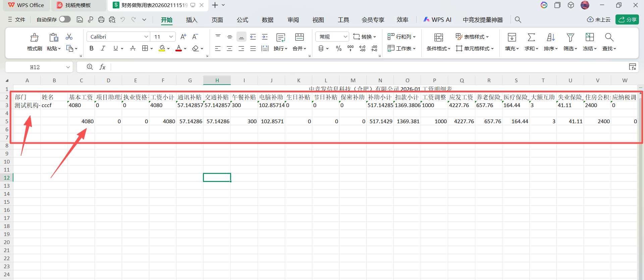Open the font size 11 dropdown
Viewport: 644px width, 280px height.
click(171, 37)
